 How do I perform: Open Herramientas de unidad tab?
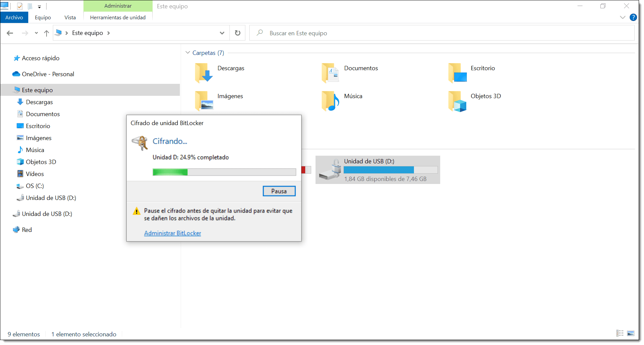pos(118,18)
